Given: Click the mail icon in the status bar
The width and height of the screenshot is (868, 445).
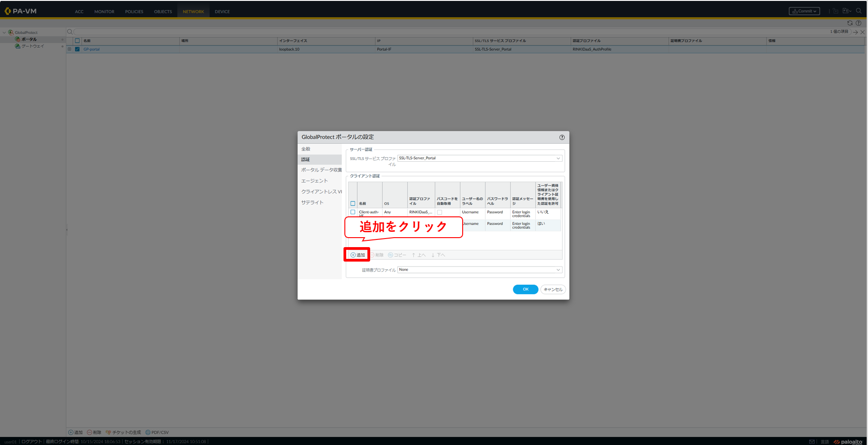Looking at the screenshot, I should click(x=812, y=441).
